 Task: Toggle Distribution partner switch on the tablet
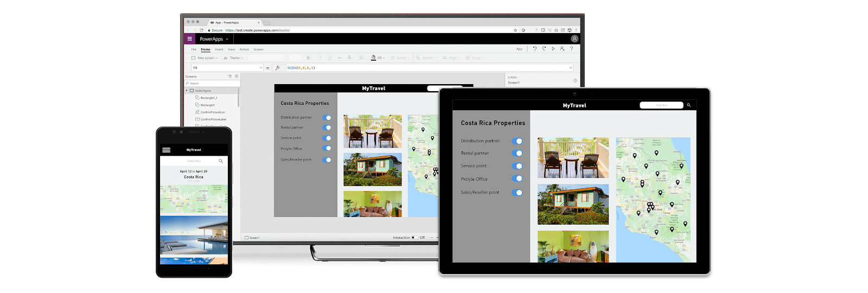(518, 141)
